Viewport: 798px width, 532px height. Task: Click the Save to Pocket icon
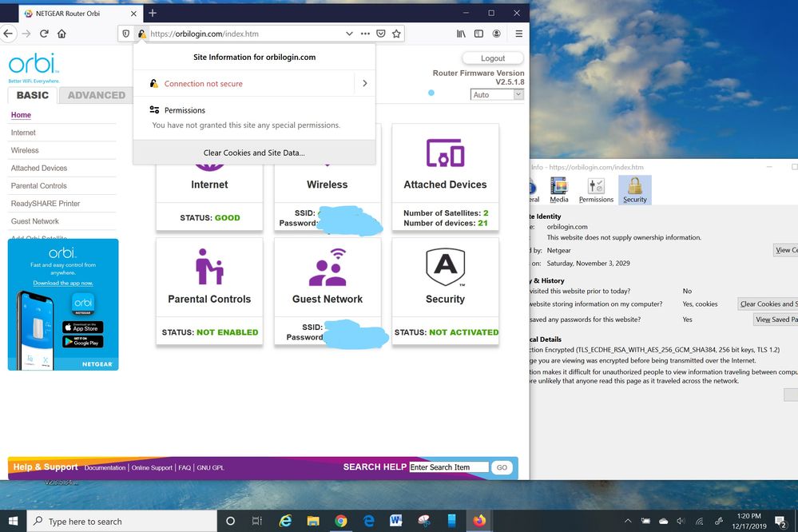[x=381, y=34]
